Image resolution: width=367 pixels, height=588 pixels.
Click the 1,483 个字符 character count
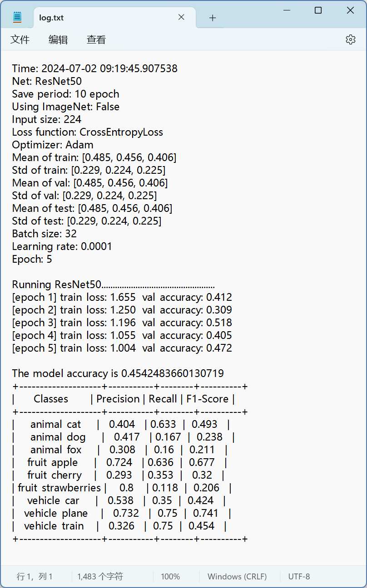click(100, 577)
